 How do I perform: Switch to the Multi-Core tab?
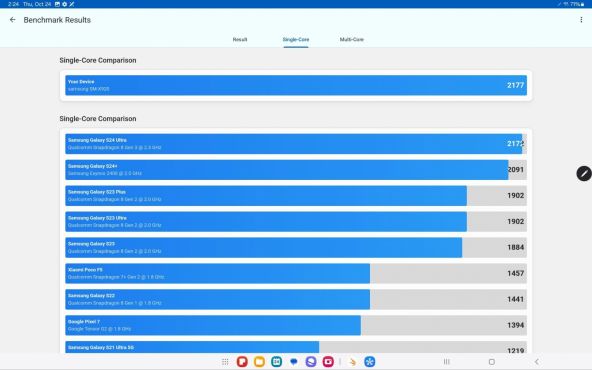(x=352, y=39)
